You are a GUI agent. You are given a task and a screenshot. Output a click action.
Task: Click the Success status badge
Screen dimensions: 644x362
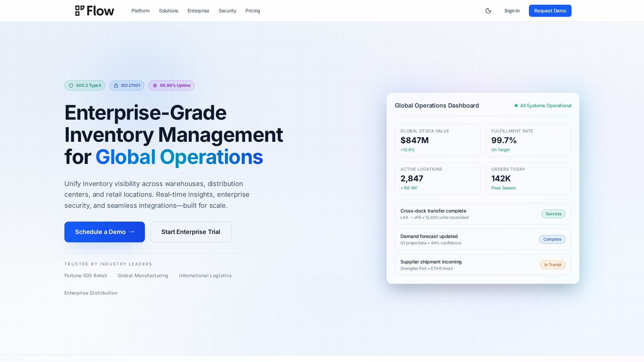(x=553, y=214)
